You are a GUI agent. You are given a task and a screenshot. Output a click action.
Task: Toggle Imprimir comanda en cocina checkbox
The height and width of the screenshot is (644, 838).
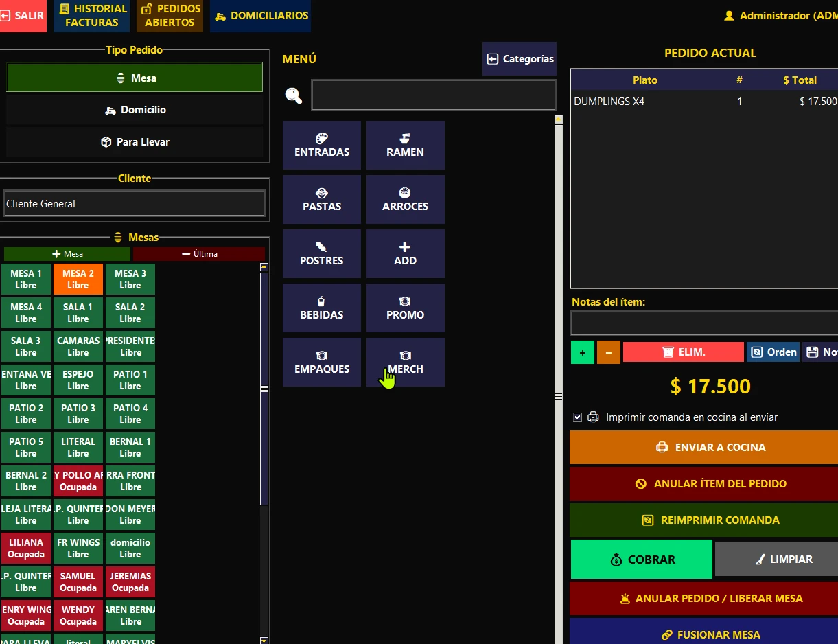(577, 417)
